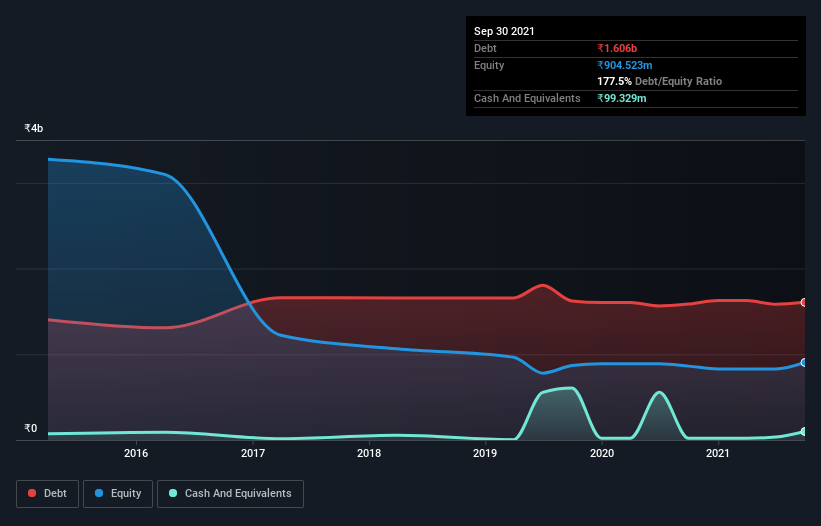Click the ₹99.329m cash value
The width and height of the screenshot is (821, 526).
point(622,98)
